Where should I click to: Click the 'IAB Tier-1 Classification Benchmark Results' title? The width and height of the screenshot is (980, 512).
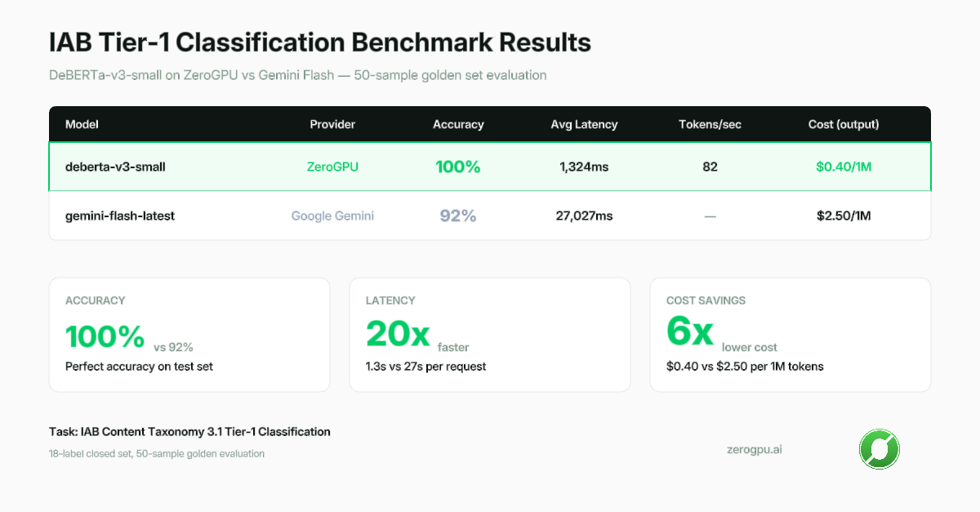320,42
